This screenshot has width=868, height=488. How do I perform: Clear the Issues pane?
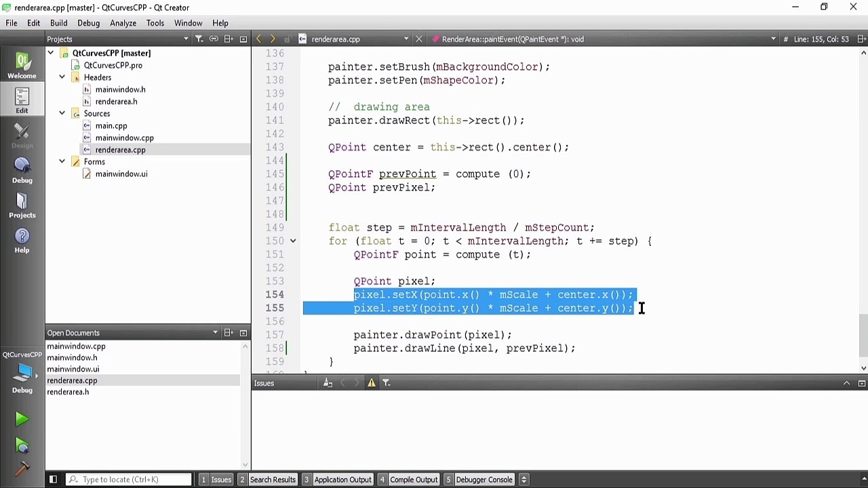(328, 384)
